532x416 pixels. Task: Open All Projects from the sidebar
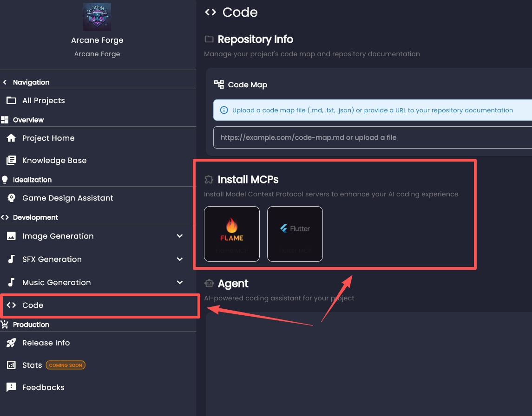(43, 100)
